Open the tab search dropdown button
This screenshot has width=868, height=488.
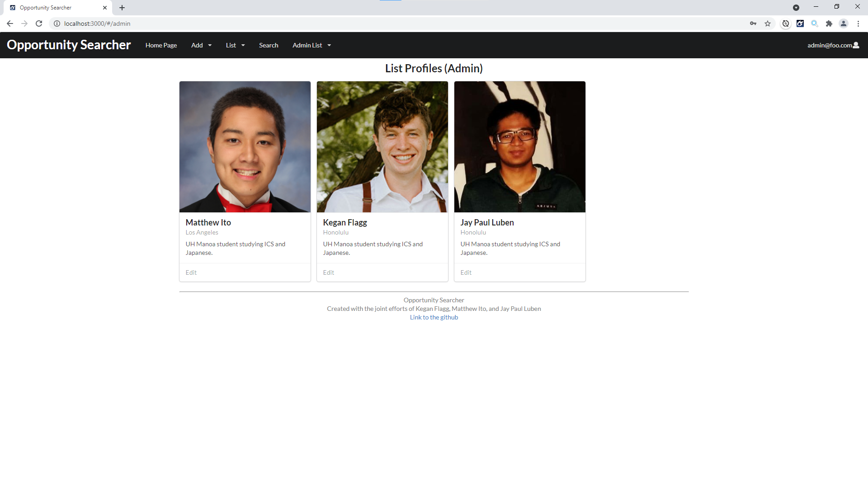[x=796, y=8]
